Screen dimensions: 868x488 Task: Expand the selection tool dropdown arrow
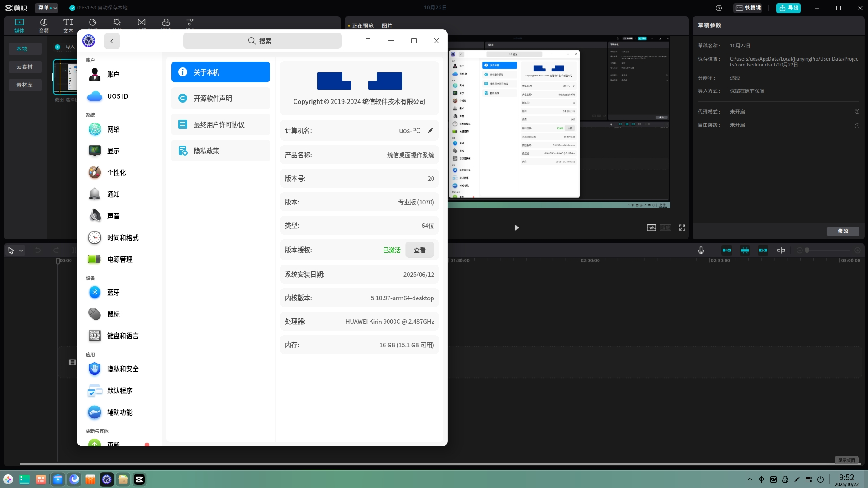[x=21, y=251]
